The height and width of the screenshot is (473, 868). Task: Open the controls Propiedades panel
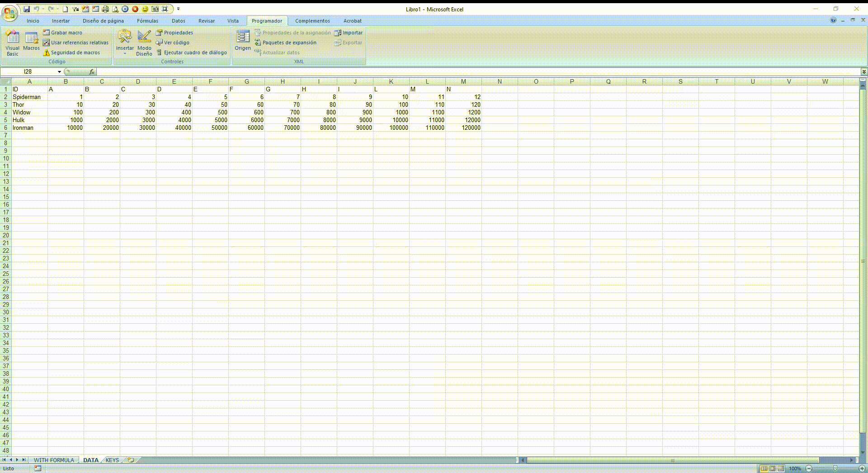(x=175, y=33)
